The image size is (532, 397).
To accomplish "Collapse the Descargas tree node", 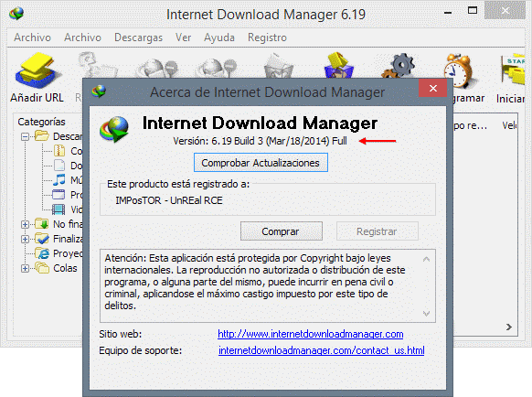I will (25, 136).
